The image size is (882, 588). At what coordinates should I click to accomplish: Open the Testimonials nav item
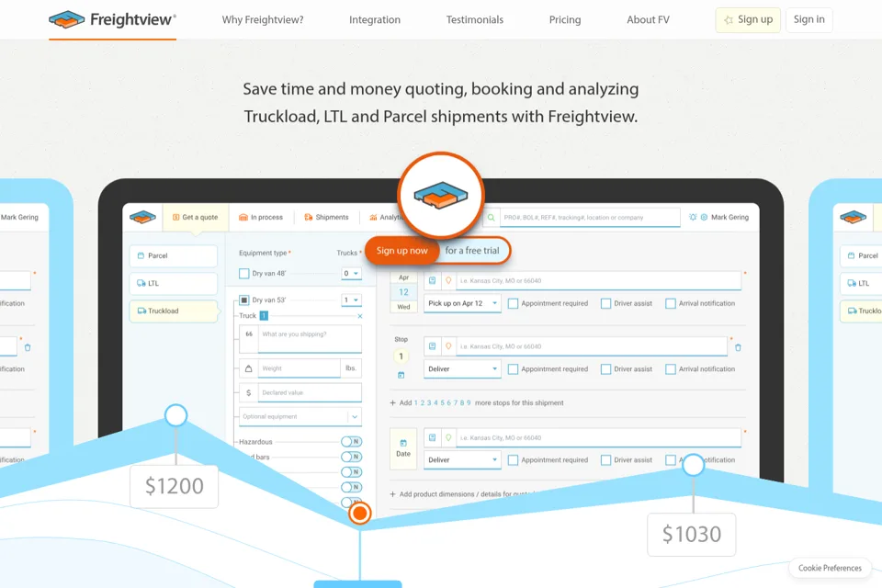(x=475, y=19)
